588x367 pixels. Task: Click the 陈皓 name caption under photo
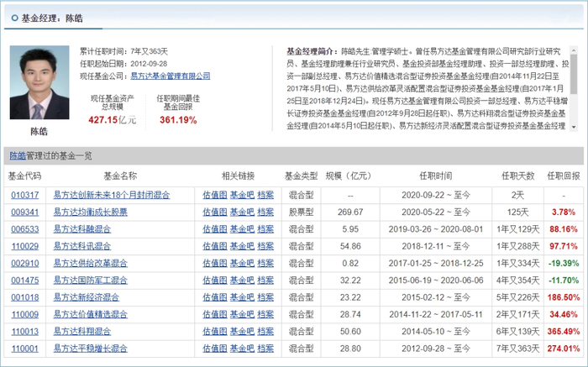point(39,132)
